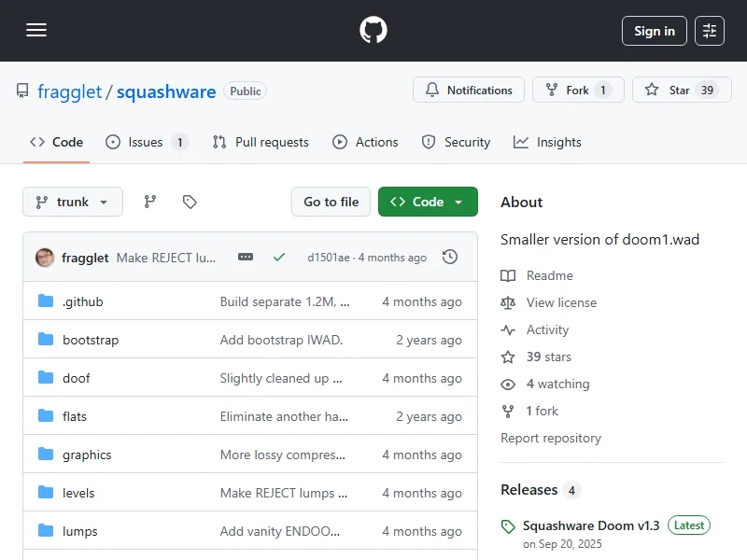Open the hamburger navigation menu

pos(36,31)
